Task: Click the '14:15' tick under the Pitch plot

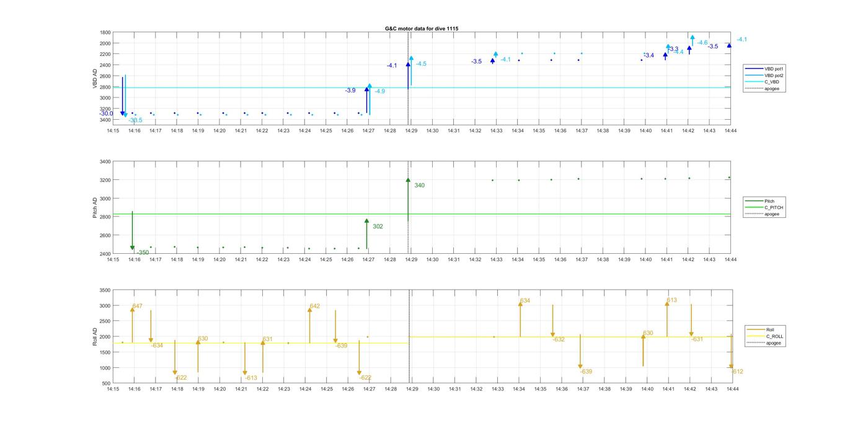Action: [x=112, y=259]
